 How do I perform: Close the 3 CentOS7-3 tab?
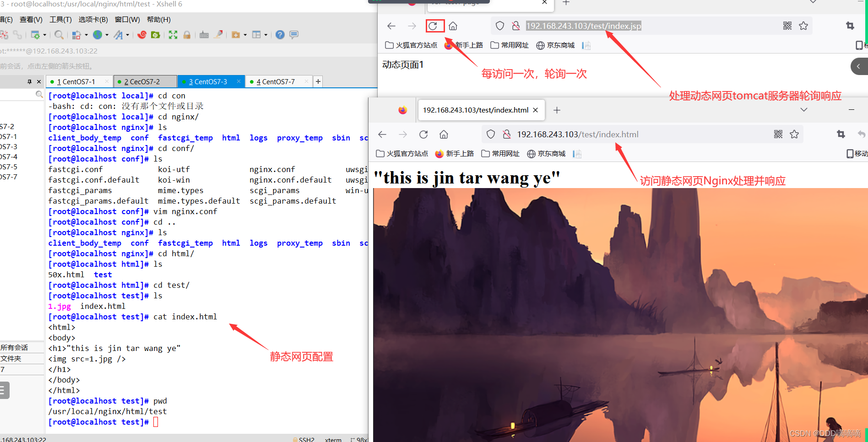(239, 81)
